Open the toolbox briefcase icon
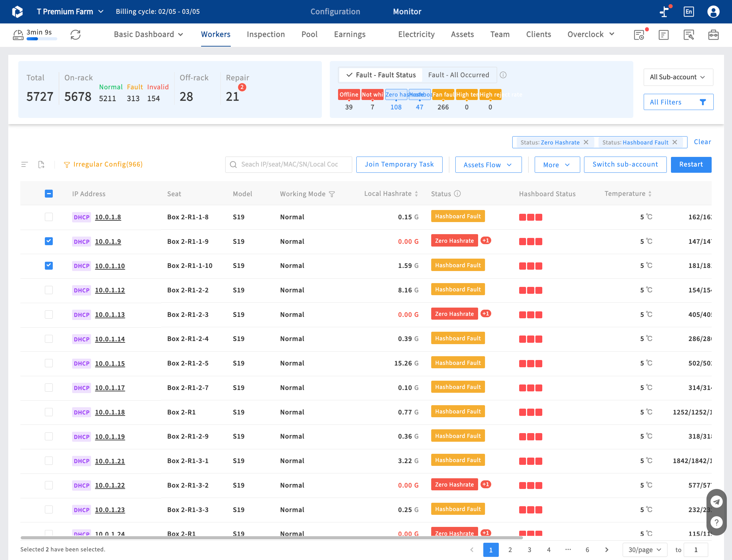Screen dimensions: 732x560 [x=713, y=34]
